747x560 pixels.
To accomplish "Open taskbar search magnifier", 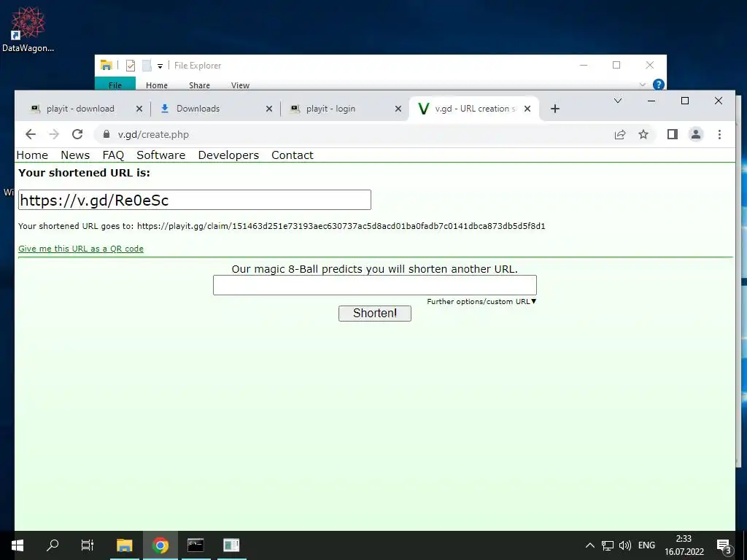I will point(53,545).
